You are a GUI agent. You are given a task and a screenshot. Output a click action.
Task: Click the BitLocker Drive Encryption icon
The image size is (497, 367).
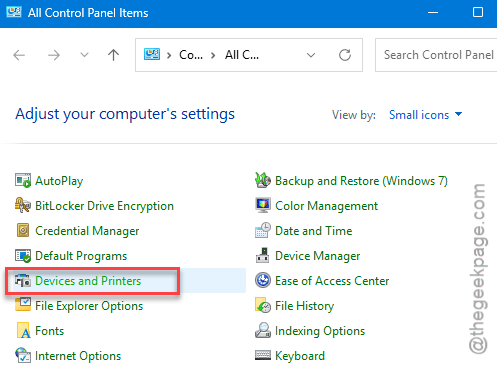point(23,206)
